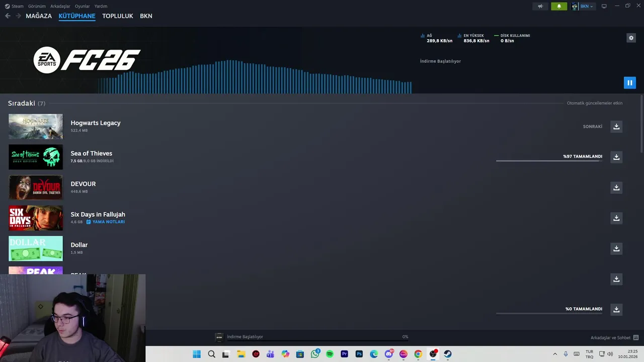Open taskbar clock showing 23:25
This screenshot has height=362, width=644.
coord(628,354)
